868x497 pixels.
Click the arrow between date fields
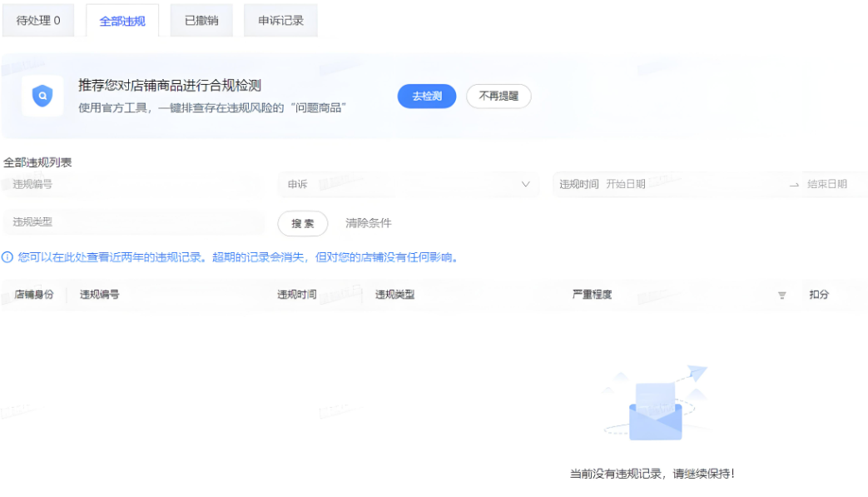(x=794, y=185)
